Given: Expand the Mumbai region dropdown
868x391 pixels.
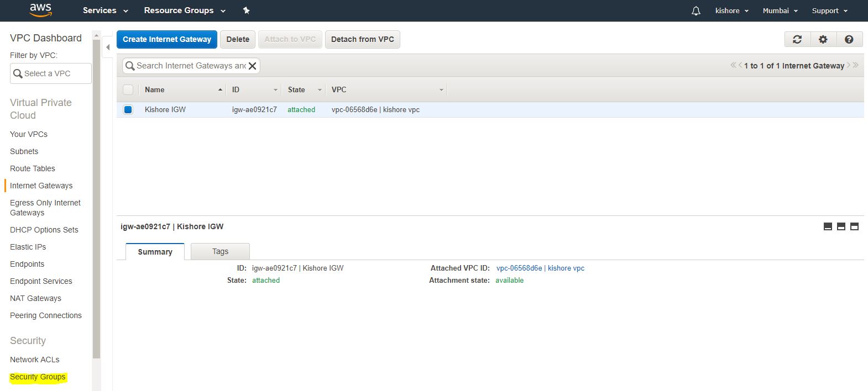Looking at the screenshot, I should pos(780,10).
